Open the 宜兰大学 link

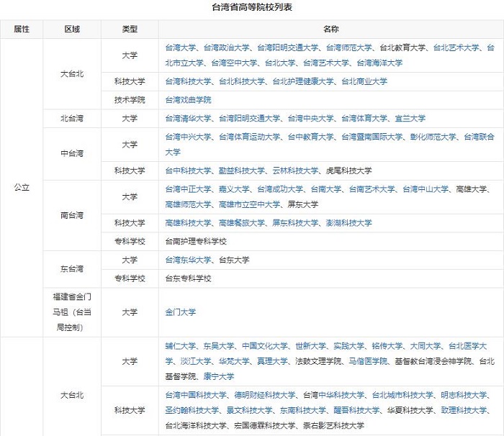pyautogui.click(x=410, y=119)
